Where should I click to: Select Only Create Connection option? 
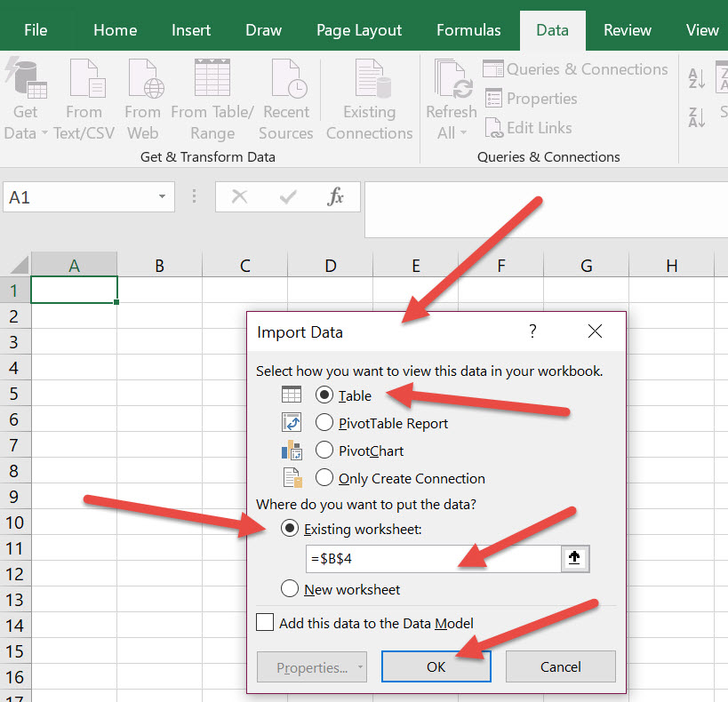(x=324, y=478)
